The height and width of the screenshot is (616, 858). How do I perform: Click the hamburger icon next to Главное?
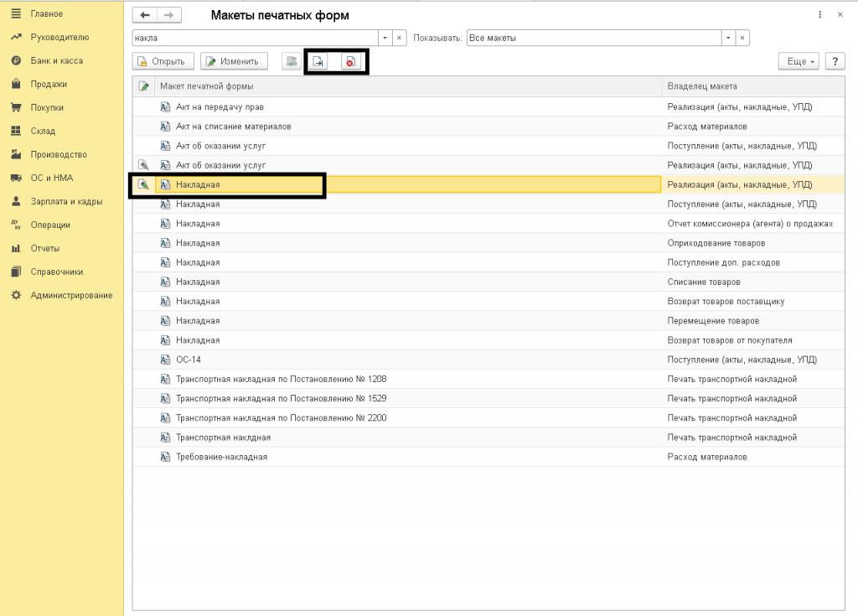(x=15, y=14)
